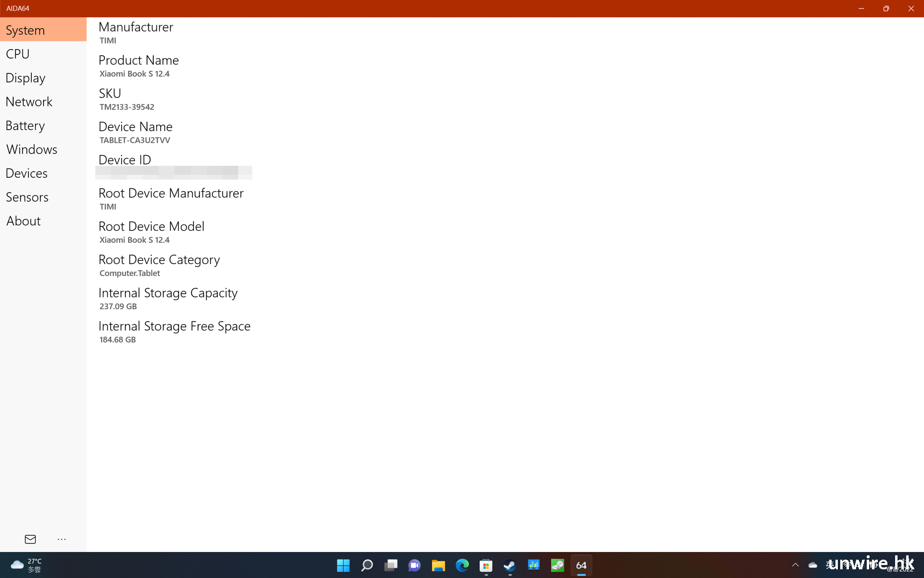Switch to the Display section
The width and height of the screenshot is (924, 578).
pos(26,78)
